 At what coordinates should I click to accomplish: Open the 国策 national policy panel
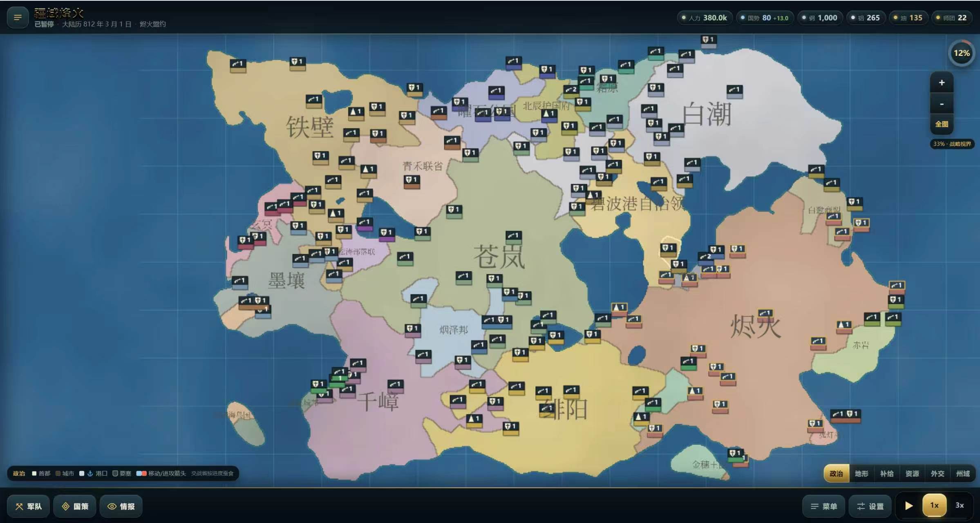pyautogui.click(x=75, y=506)
